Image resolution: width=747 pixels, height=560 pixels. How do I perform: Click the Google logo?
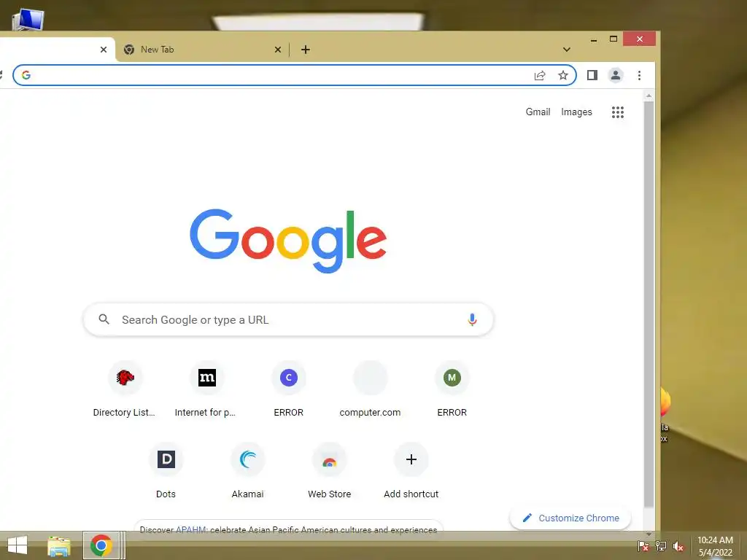(288, 241)
